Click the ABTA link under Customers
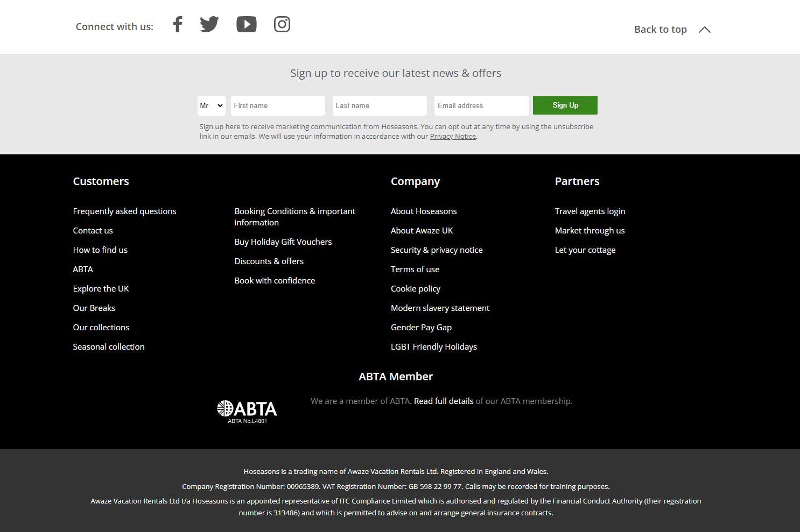 point(83,269)
